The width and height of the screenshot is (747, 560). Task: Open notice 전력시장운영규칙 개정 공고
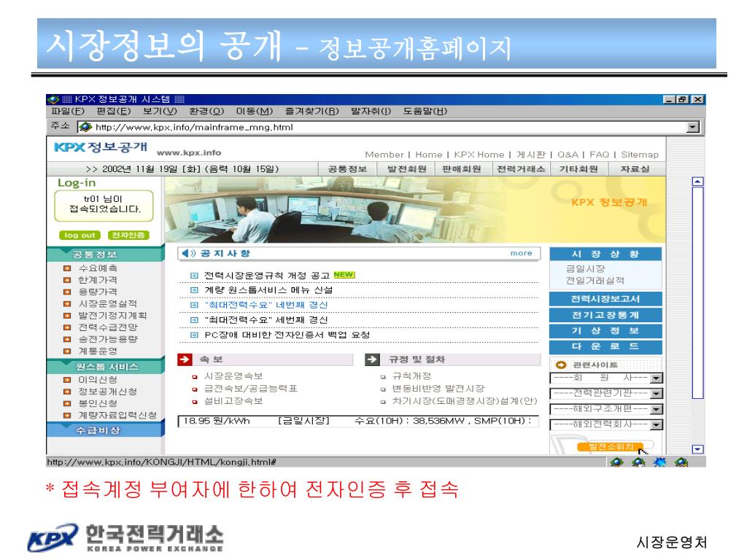point(267,275)
